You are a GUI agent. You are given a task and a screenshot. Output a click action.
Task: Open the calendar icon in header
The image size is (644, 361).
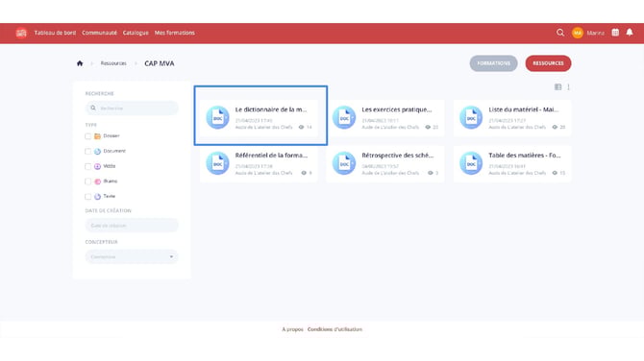click(x=615, y=33)
